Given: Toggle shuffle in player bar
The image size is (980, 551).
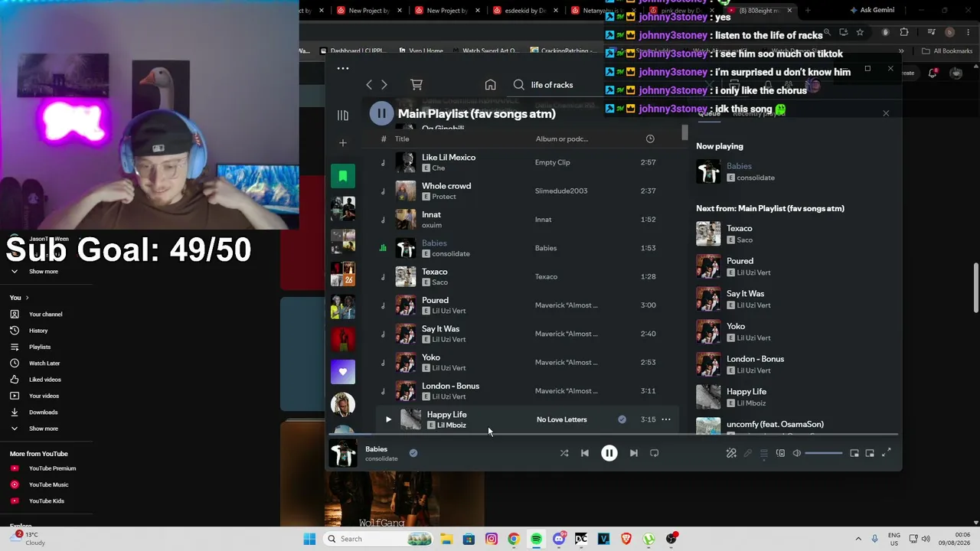Looking at the screenshot, I should [564, 453].
